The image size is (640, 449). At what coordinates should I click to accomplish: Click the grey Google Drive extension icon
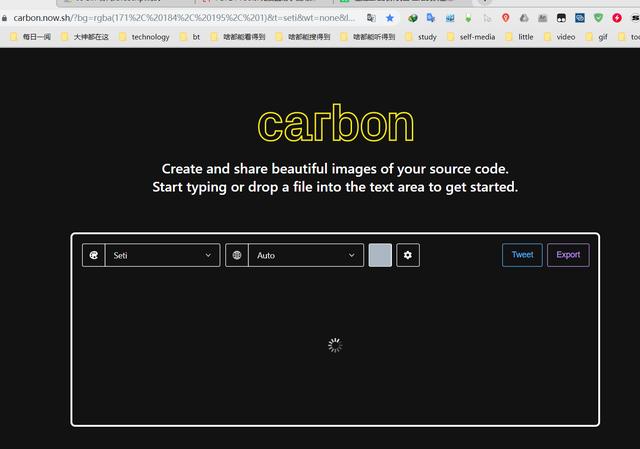[524, 18]
